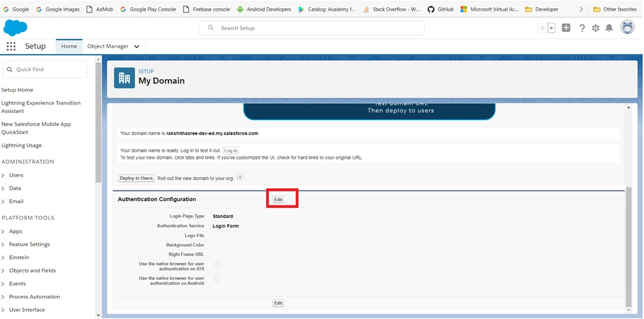The height and width of the screenshot is (319, 644).
Task: Click the Salesforce cloud logo
Action: point(15,28)
